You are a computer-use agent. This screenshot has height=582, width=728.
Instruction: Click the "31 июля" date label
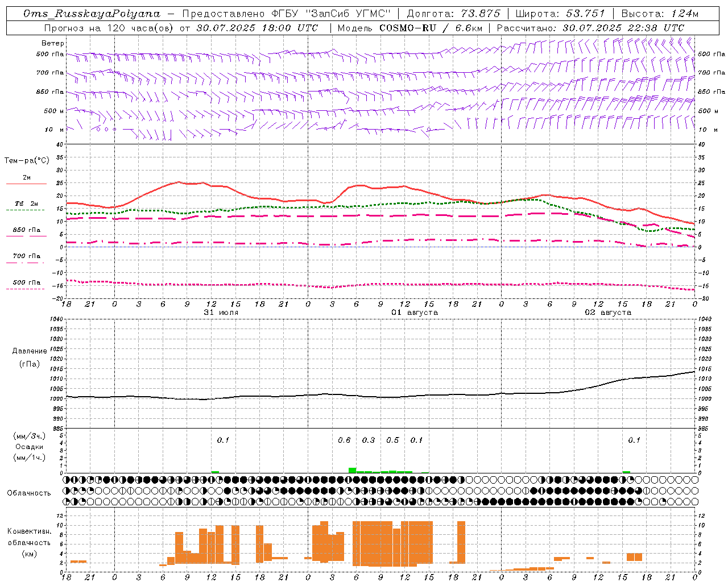[x=221, y=313]
